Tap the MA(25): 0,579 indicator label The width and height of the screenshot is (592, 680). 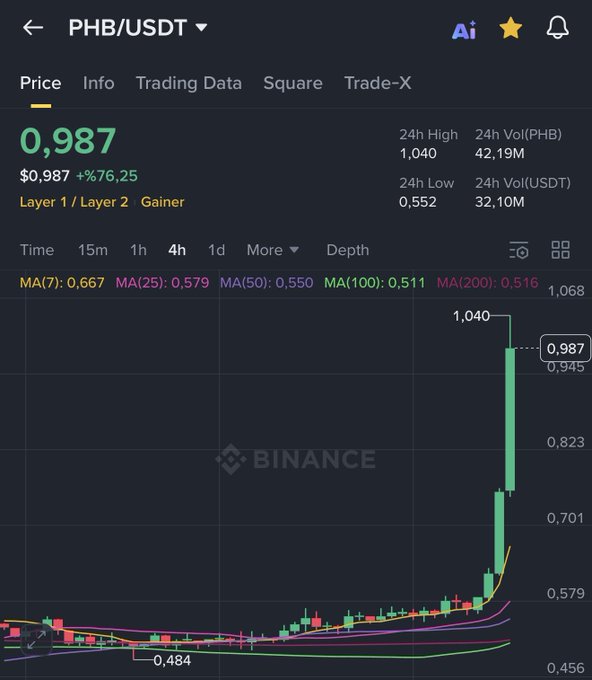tap(162, 283)
